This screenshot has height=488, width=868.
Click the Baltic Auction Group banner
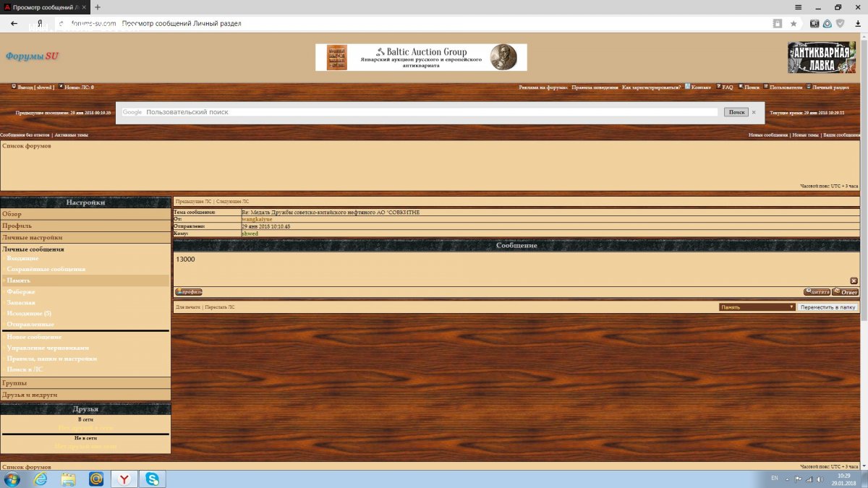click(x=421, y=57)
